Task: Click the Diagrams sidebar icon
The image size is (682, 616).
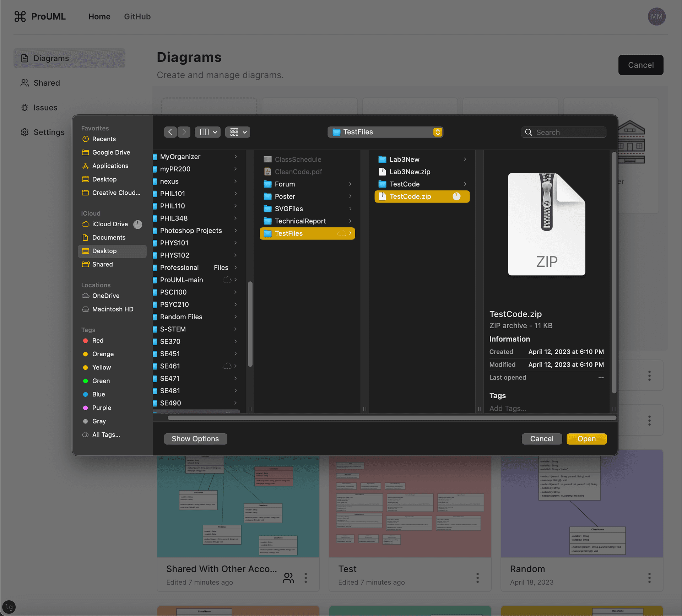Action: pyautogui.click(x=24, y=58)
